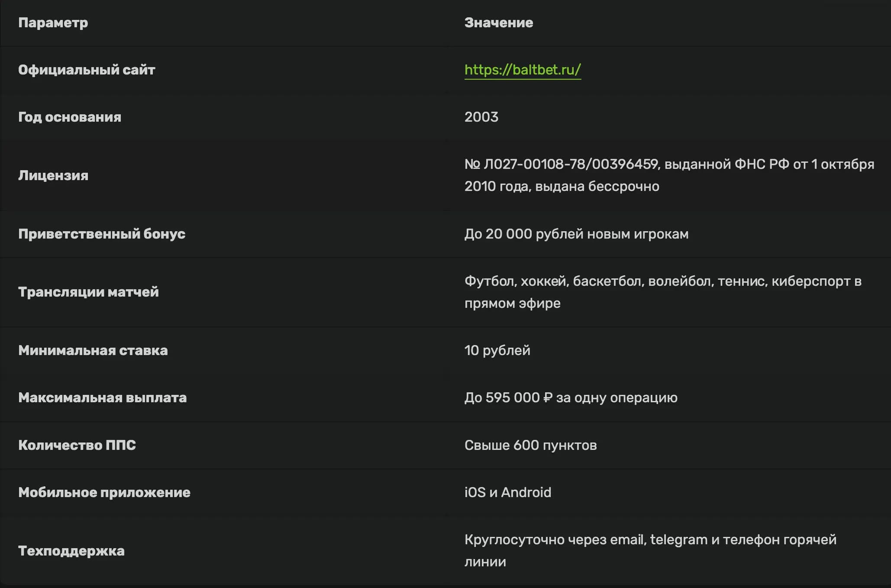Select the 'Официальный сайт' row label
This screenshot has width=891, height=588.
87,70
